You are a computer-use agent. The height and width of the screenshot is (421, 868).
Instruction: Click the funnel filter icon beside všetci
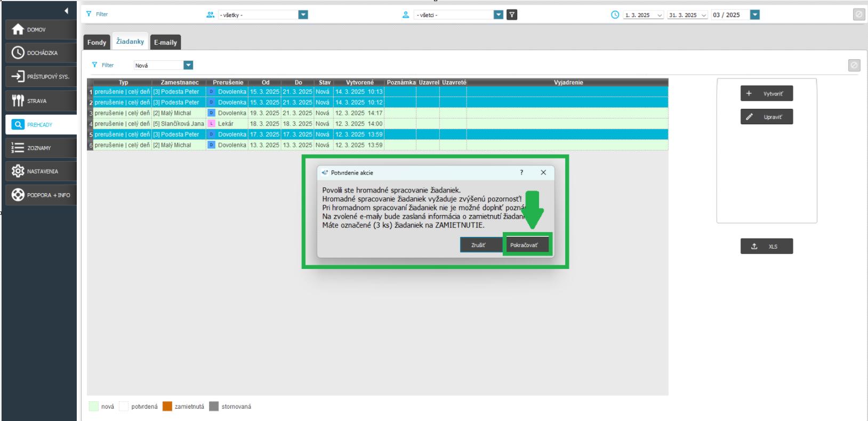tap(512, 15)
